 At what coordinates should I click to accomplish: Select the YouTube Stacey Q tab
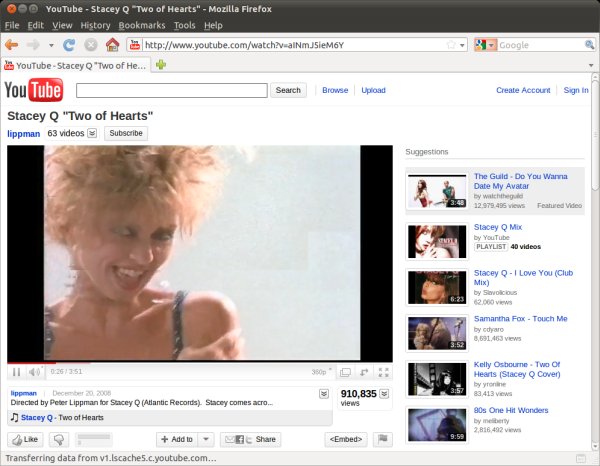click(76, 65)
